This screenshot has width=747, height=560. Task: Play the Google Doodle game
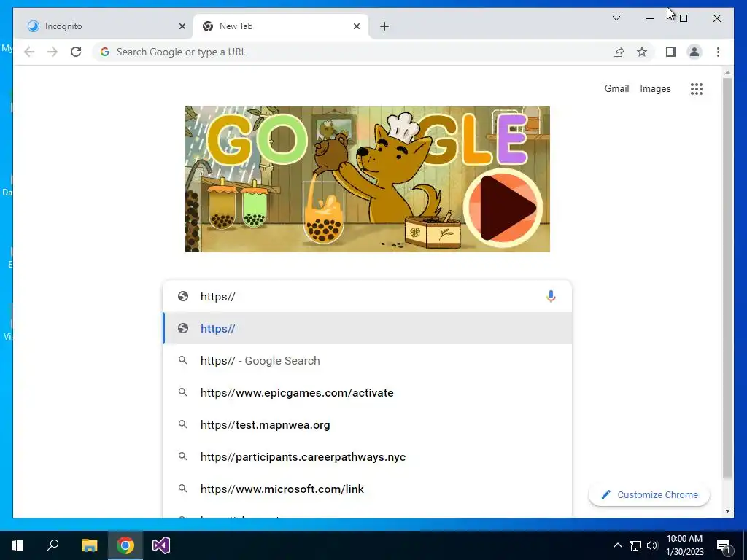(503, 208)
